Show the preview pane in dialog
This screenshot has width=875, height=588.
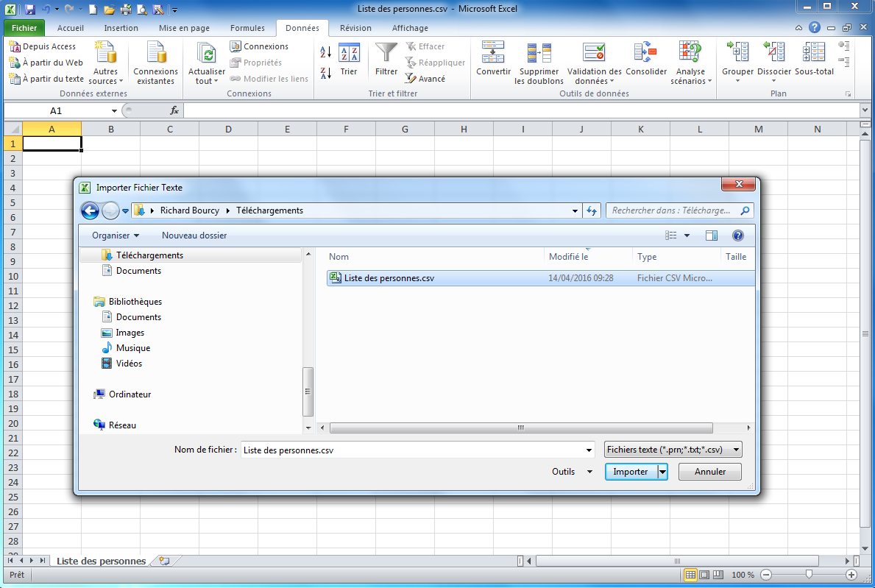[x=712, y=235]
